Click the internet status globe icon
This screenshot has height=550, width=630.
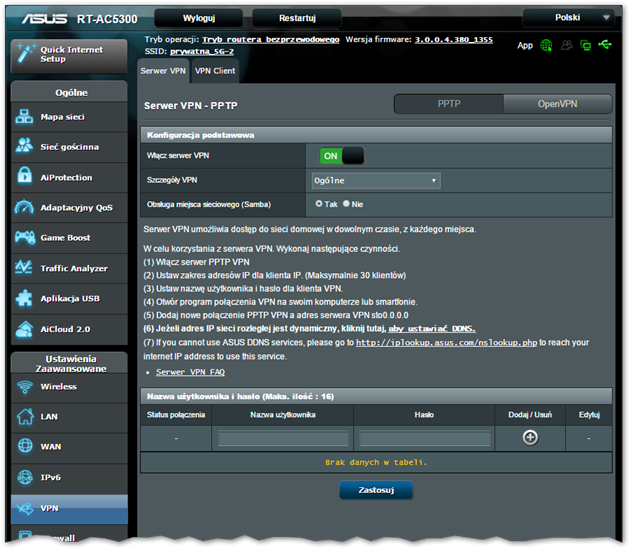pyautogui.click(x=546, y=45)
